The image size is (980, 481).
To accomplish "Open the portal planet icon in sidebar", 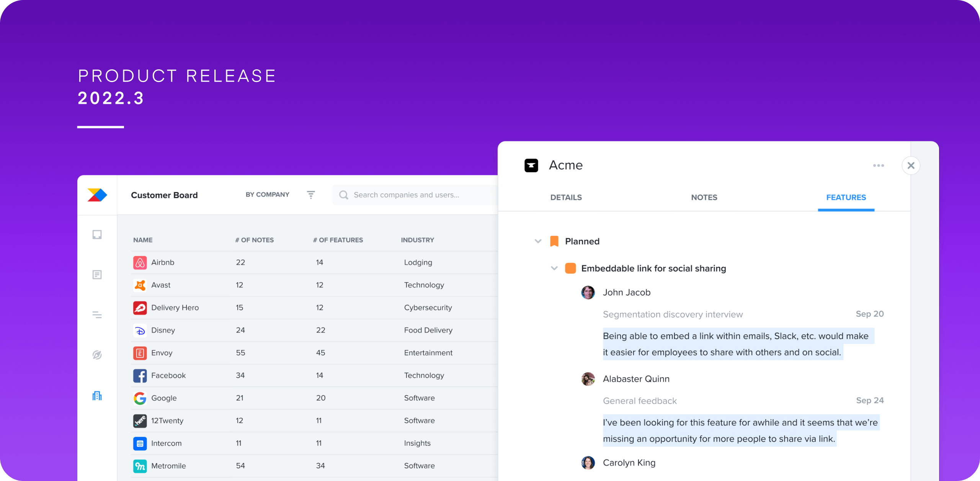I will tap(97, 355).
